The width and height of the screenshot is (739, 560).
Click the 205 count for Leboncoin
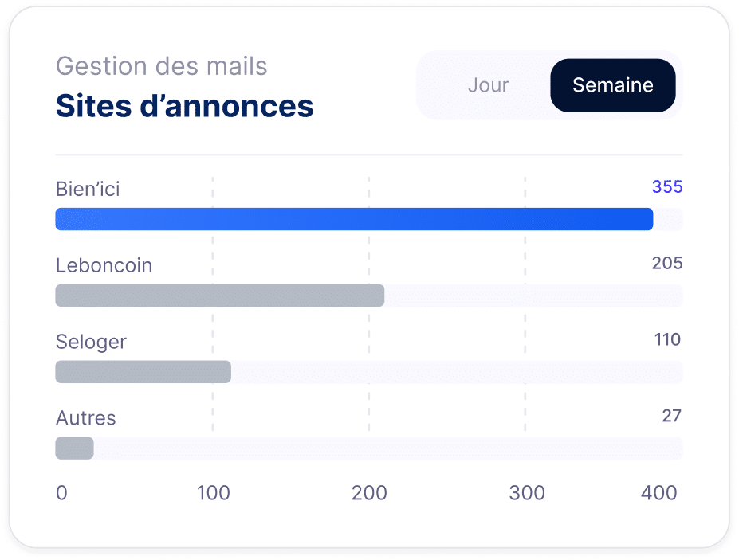[x=667, y=264]
